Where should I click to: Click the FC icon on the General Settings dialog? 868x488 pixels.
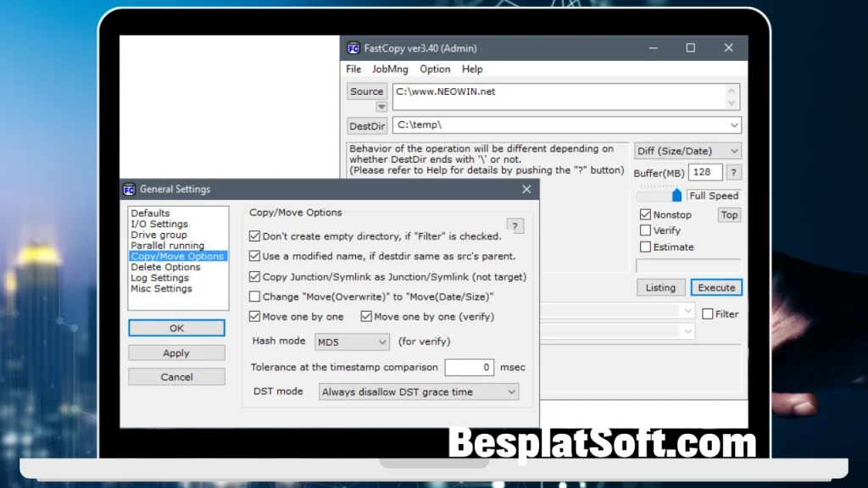128,189
